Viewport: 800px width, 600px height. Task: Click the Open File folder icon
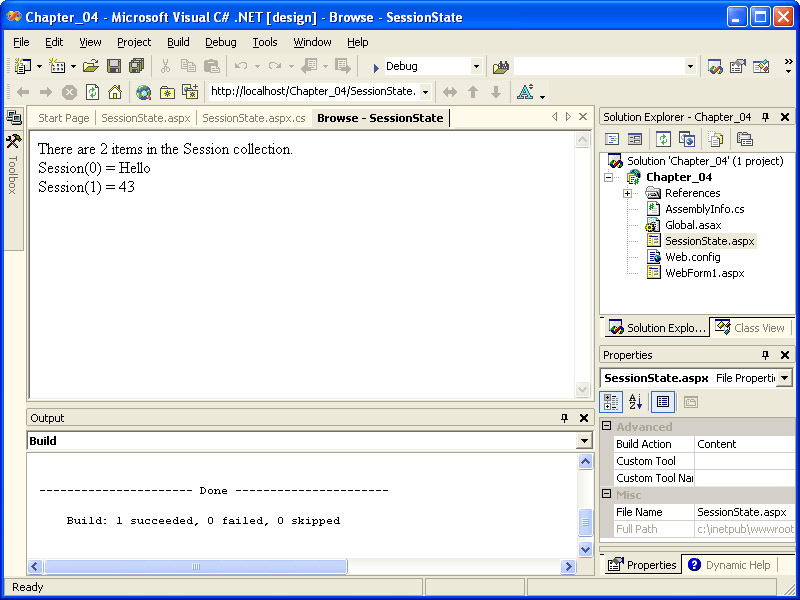click(90, 66)
